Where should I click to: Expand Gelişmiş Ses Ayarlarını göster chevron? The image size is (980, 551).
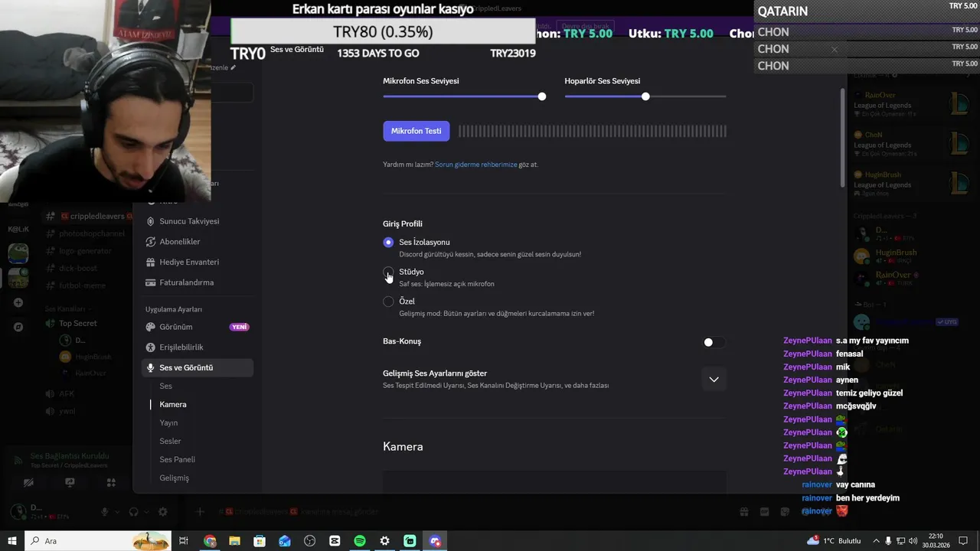714,380
